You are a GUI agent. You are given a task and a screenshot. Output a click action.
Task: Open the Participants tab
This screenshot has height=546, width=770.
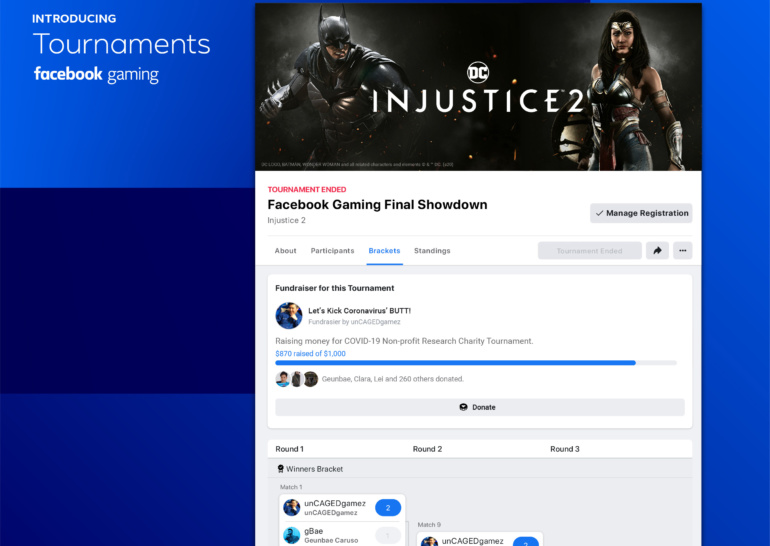point(332,250)
